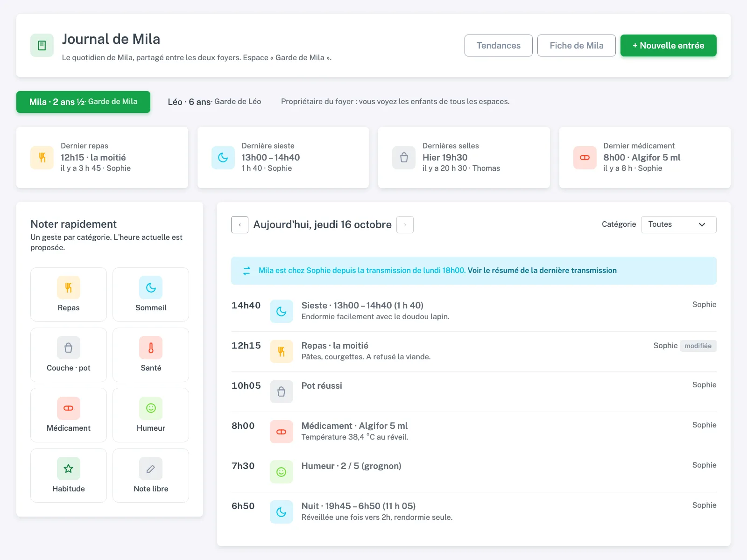Open the Humeur · 2 / 5 (grognon) entry
The height and width of the screenshot is (560, 747).
click(474, 472)
